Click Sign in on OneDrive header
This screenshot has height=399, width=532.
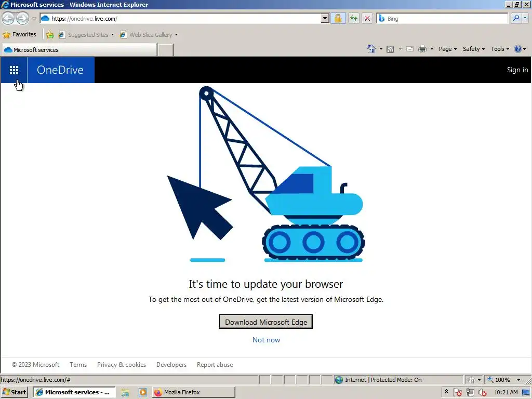(x=517, y=70)
